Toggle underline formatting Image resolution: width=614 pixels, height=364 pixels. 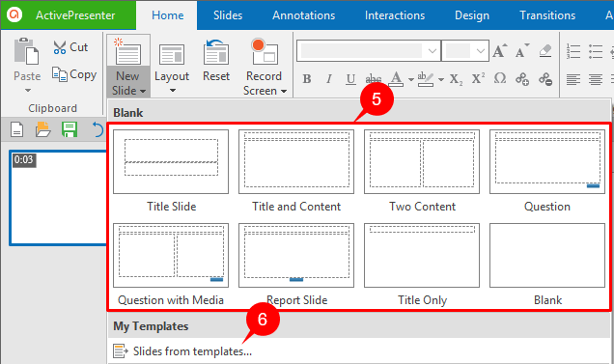pyautogui.click(x=350, y=79)
